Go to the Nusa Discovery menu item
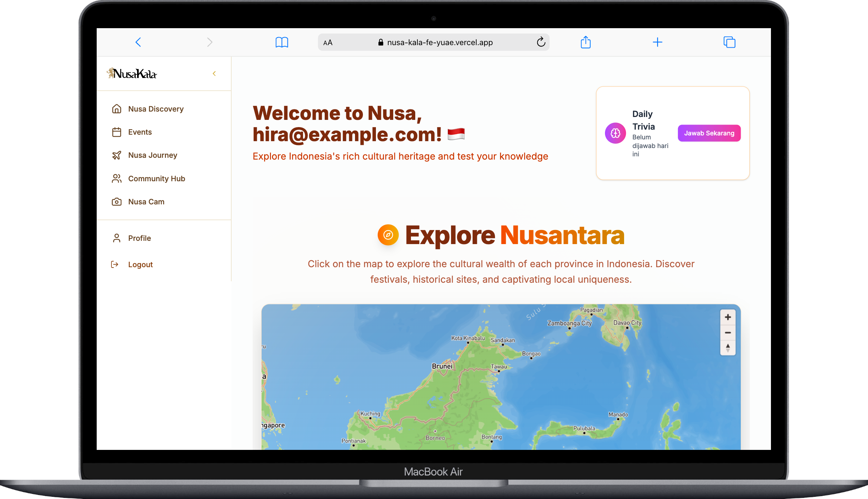 coord(155,109)
